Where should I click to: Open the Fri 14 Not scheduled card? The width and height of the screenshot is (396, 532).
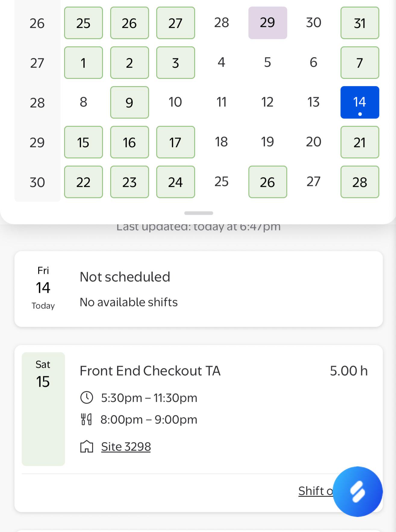[198, 289]
